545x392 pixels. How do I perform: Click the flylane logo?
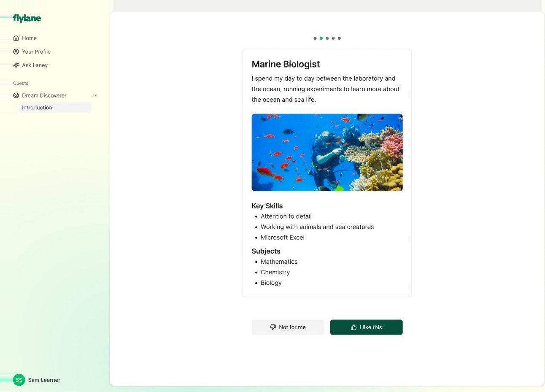point(27,18)
